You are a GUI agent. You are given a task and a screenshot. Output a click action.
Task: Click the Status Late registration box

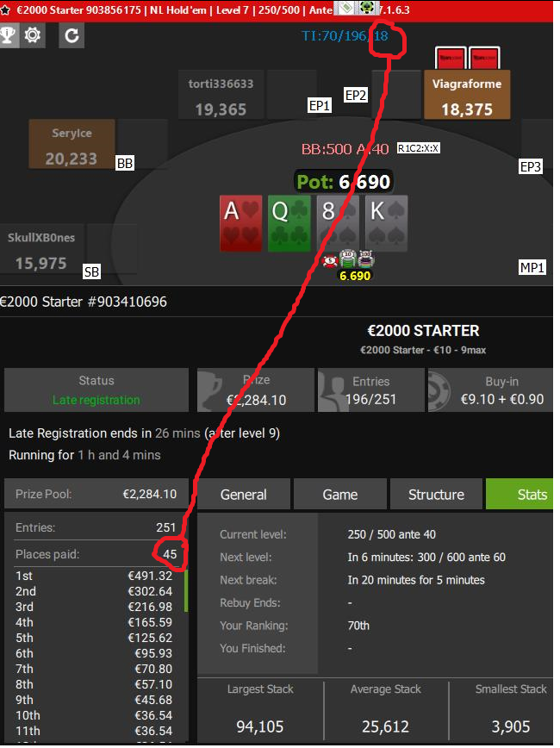click(96, 390)
